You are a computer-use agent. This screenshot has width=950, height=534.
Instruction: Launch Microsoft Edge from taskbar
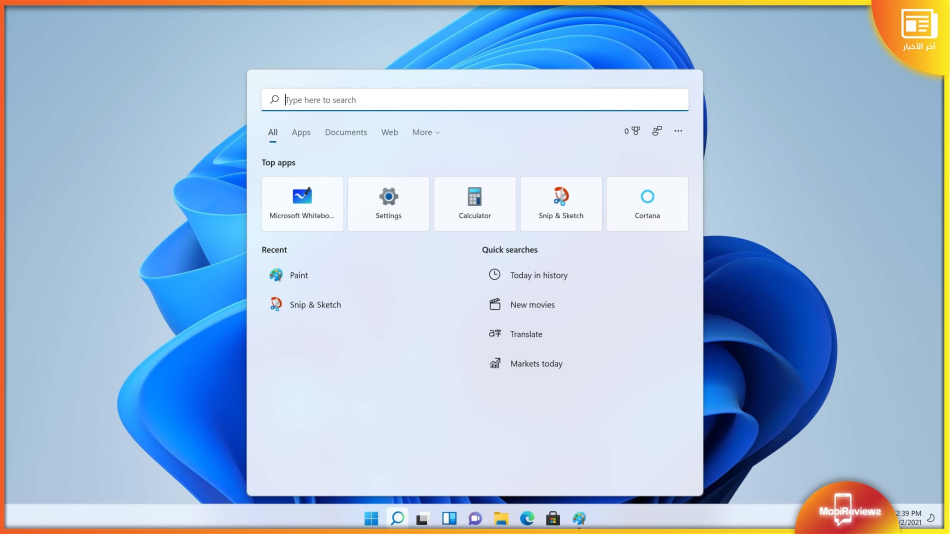(526, 518)
